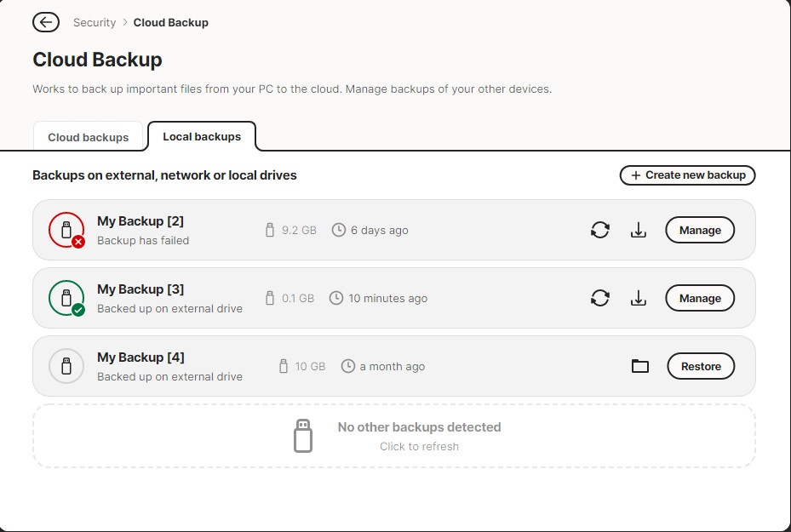Switch to the Cloud backups tab
This screenshot has width=791, height=532.
point(89,137)
